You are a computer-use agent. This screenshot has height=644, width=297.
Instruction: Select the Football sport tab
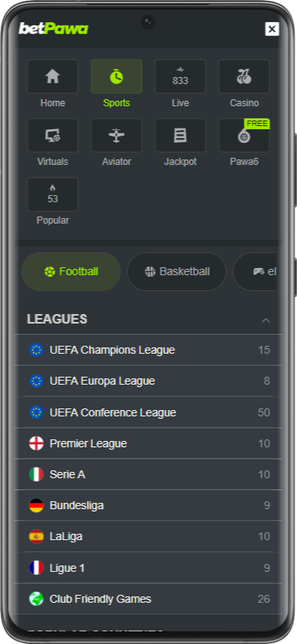tap(71, 271)
